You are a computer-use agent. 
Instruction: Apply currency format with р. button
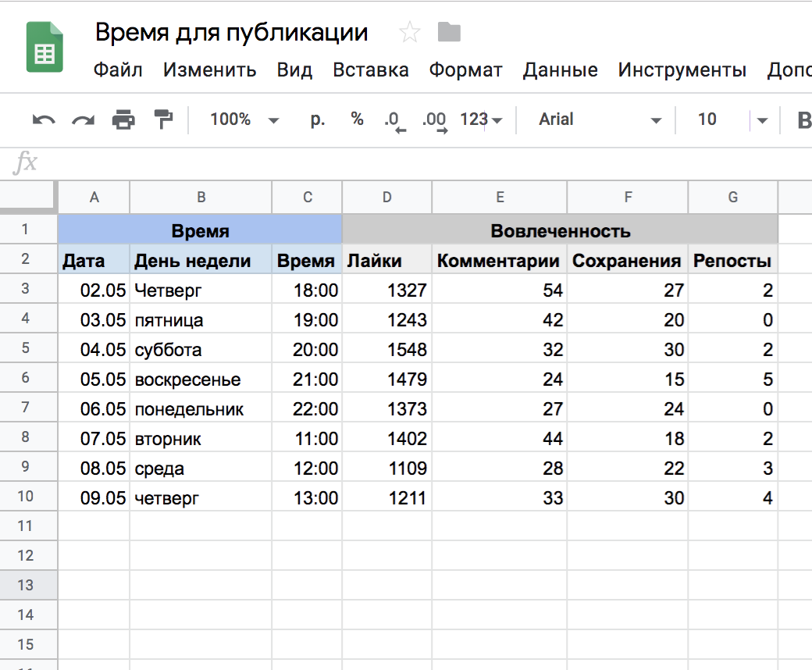pos(318,119)
